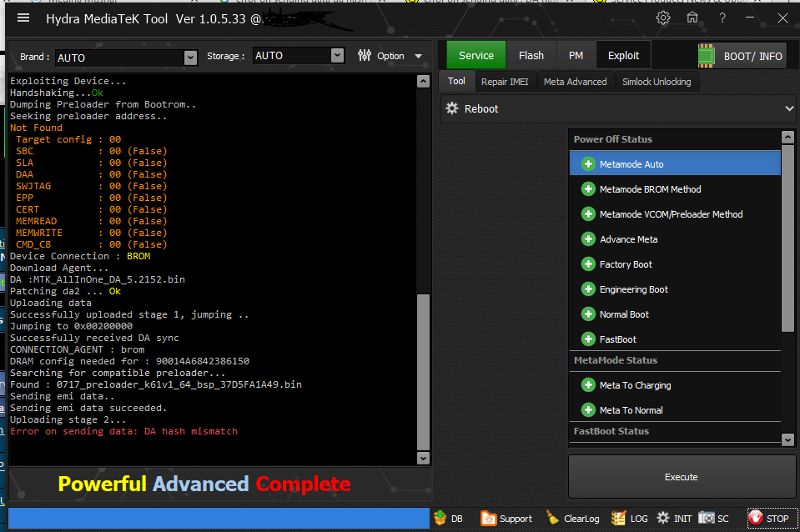Collapse the Reboot section chevron
This screenshot has height=532, width=800.
tap(789, 108)
